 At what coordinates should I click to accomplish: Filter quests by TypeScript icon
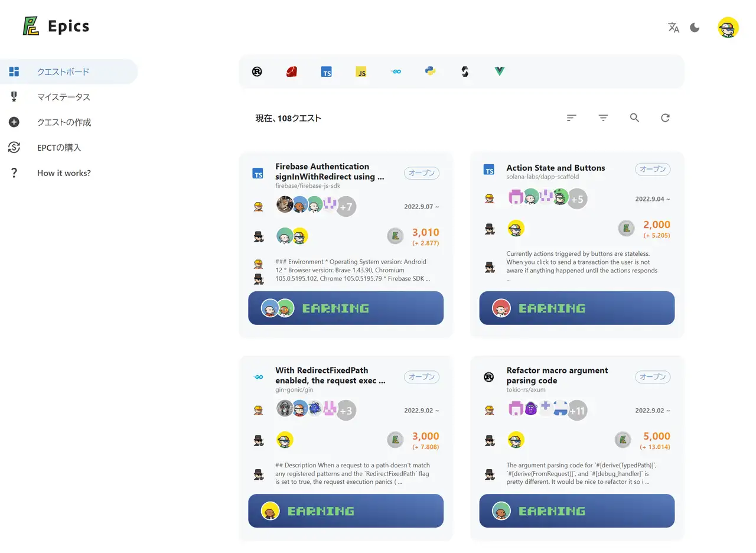(x=326, y=71)
